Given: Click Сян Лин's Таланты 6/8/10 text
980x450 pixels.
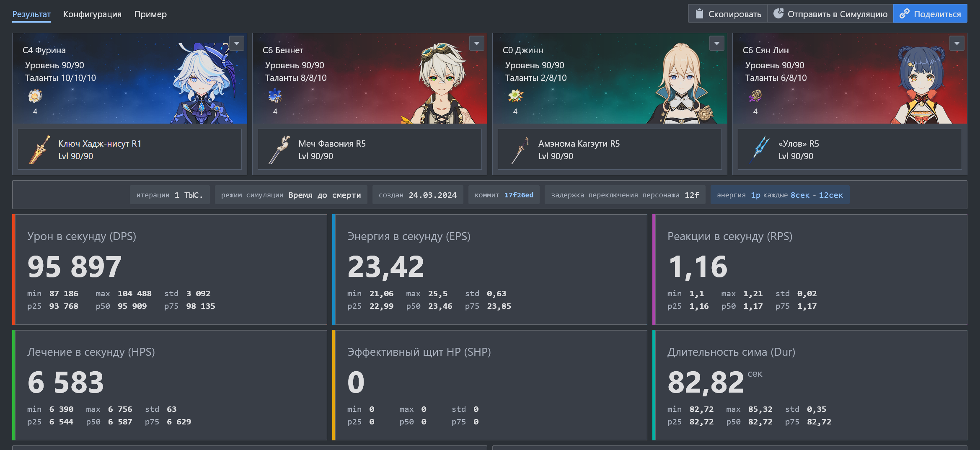Looking at the screenshot, I should [776, 78].
